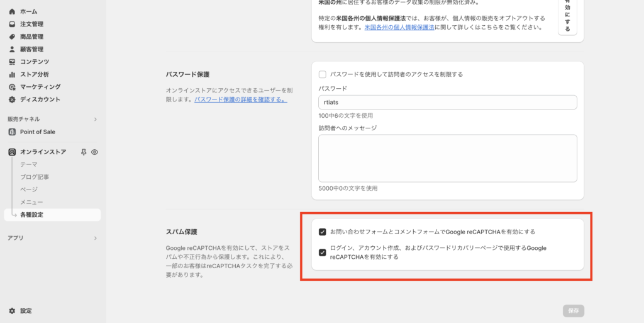Select 各種設定 under Online Store
The width and height of the screenshot is (644, 323).
(x=52, y=215)
